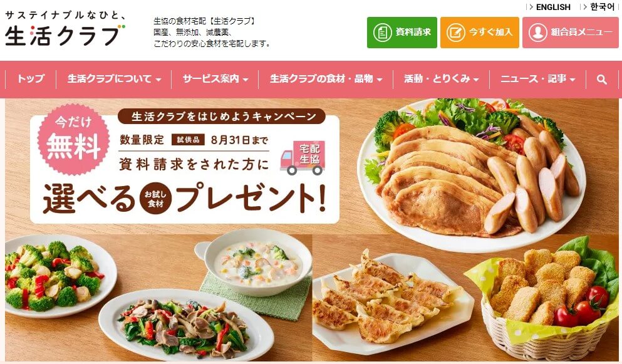This screenshot has width=622, height=364.
Task: Click the delivery truck 宅配生協 icon
Action: click(303, 158)
